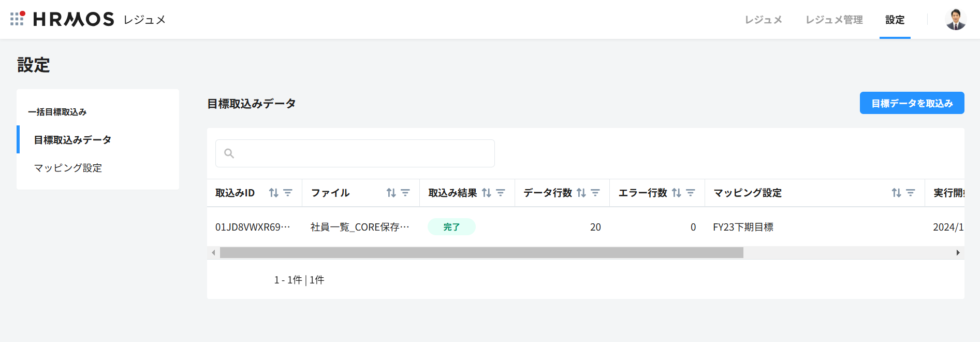Sort the ファイル column
This screenshot has width=980, height=342.
[x=391, y=193]
